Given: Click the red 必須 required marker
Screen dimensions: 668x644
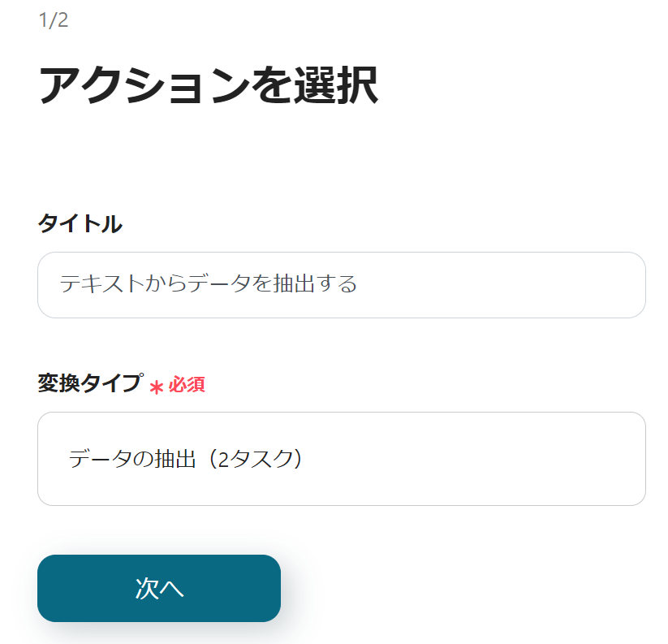Looking at the screenshot, I should pos(186,385).
